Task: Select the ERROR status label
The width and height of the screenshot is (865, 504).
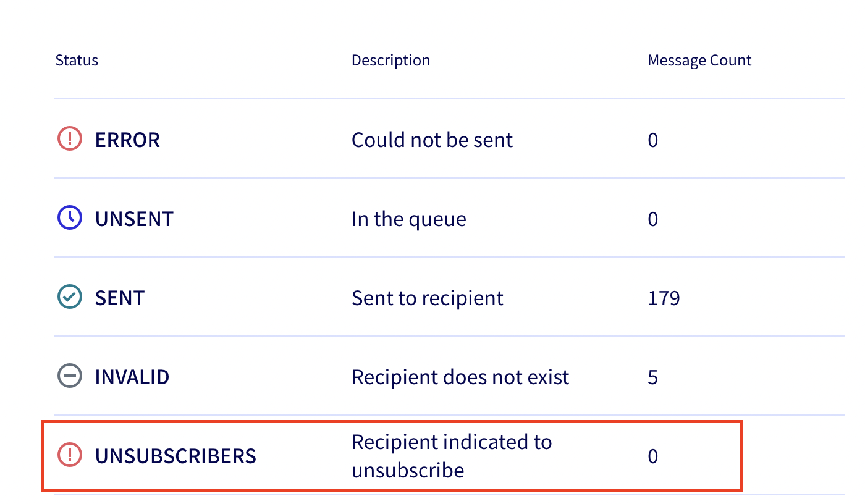Action: (x=127, y=140)
